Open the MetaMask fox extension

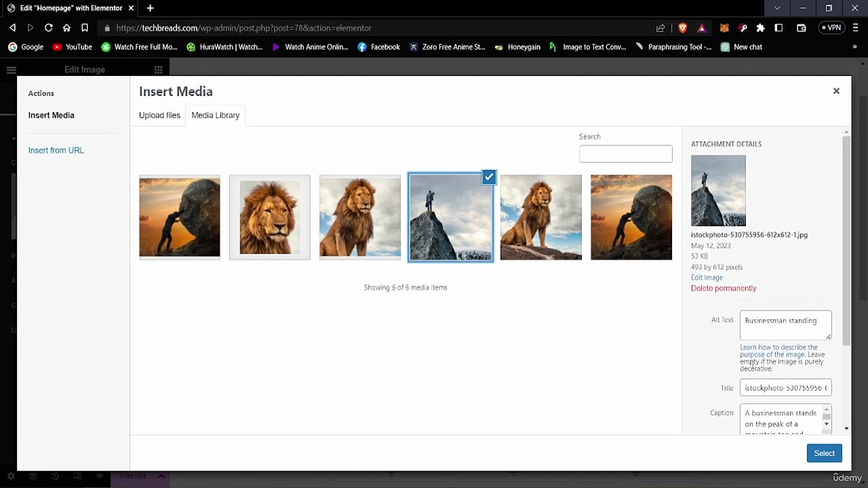[724, 28]
